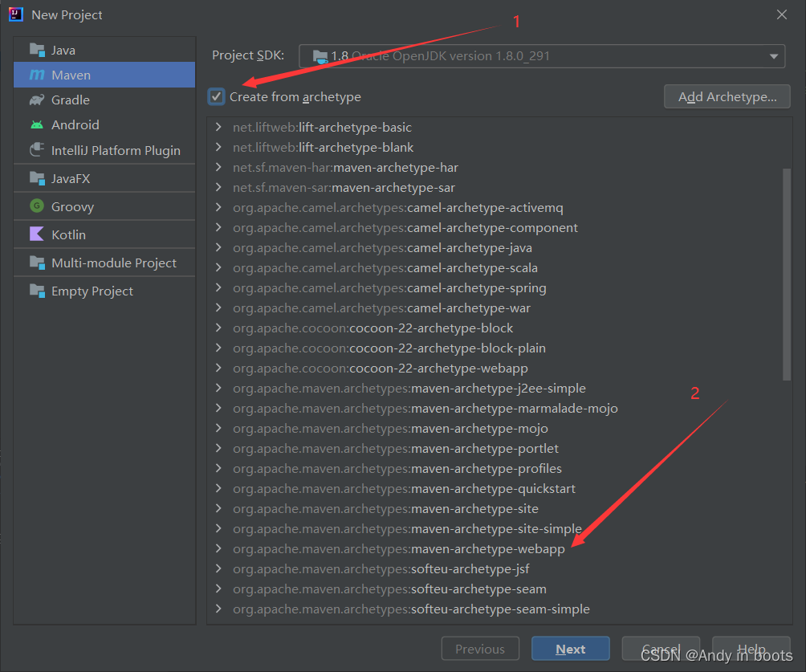The image size is (806, 672).
Task: Click the Gradle elephant icon
Action: (x=37, y=100)
